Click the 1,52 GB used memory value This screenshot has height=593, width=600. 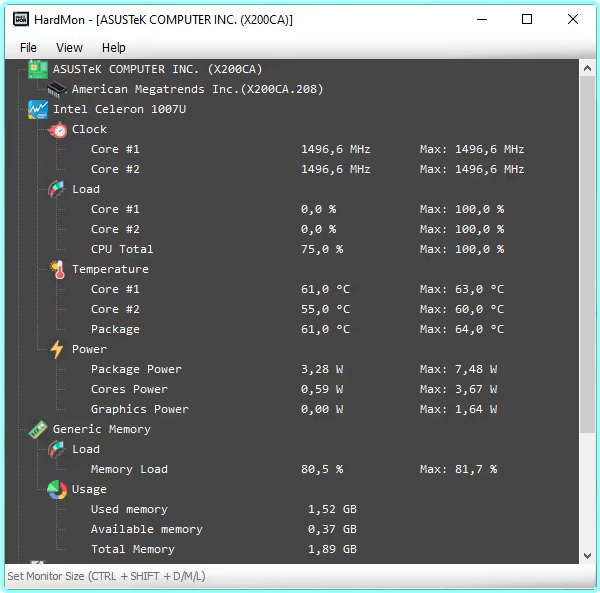[x=333, y=509]
